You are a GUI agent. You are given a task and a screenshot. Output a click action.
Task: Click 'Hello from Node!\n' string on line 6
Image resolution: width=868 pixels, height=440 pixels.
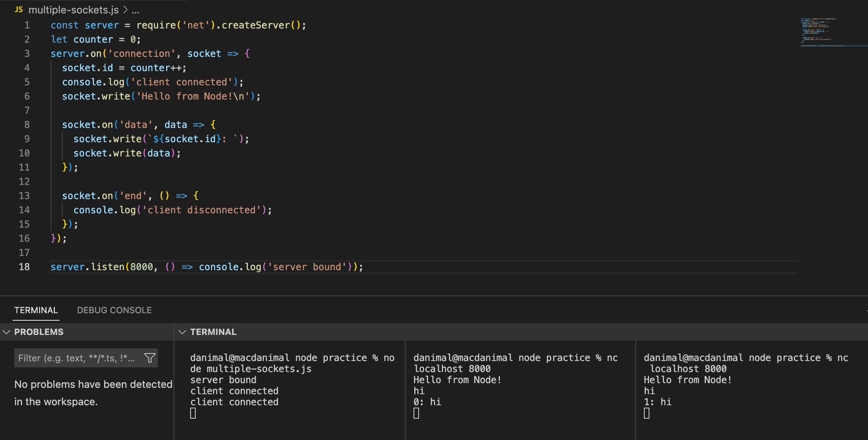tap(193, 96)
